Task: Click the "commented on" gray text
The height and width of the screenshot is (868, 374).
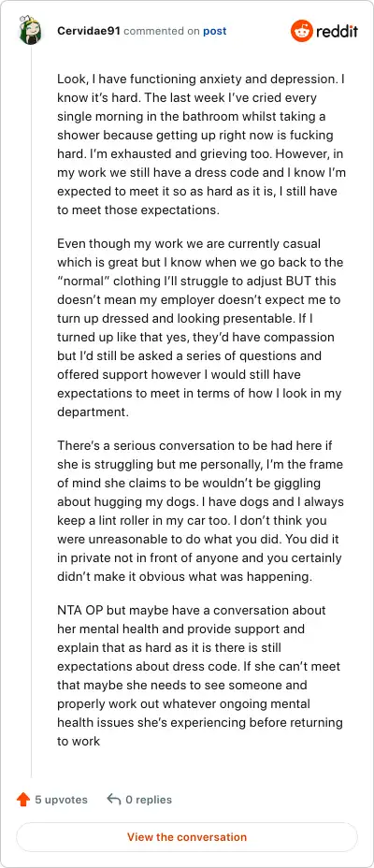Action: pos(162,31)
